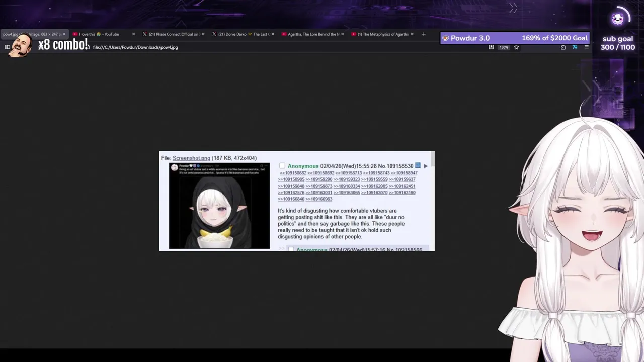Click the post date 02/04/26(Wed)15:55:28
Viewport: 644px width, 362px height.
tap(348, 166)
